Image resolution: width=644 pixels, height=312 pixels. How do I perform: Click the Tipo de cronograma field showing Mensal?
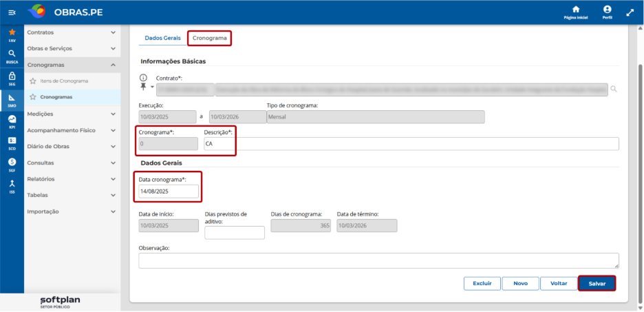point(376,117)
